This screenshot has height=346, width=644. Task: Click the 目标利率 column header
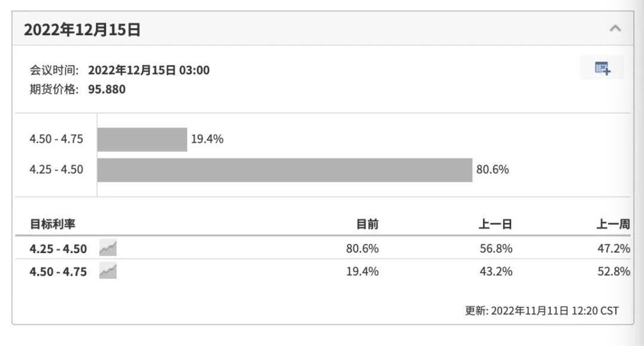pyautogui.click(x=52, y=225)
